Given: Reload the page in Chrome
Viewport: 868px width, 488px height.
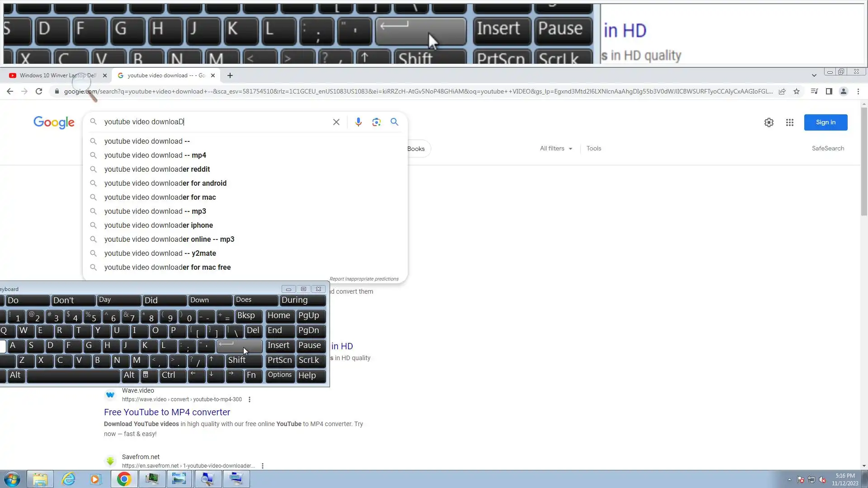Looking at the screenshot, I should (39, 91).
